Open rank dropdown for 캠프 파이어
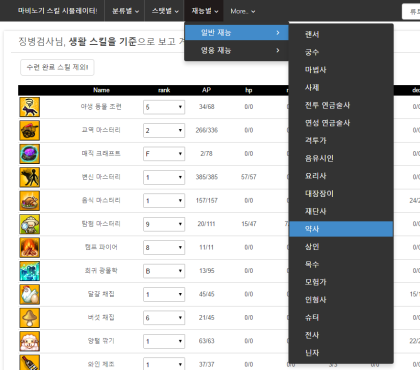 [x=164, y=247]
